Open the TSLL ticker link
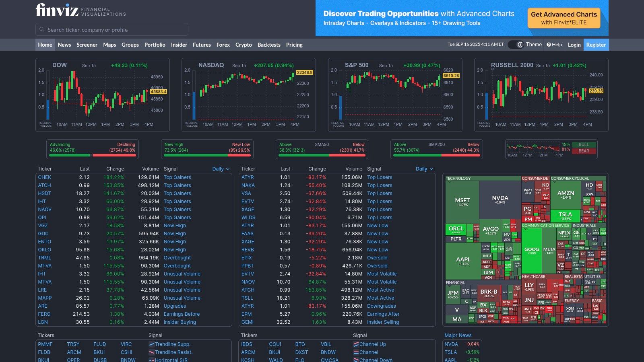Screen dimensions: 644x362 click(x=247, y=298)
